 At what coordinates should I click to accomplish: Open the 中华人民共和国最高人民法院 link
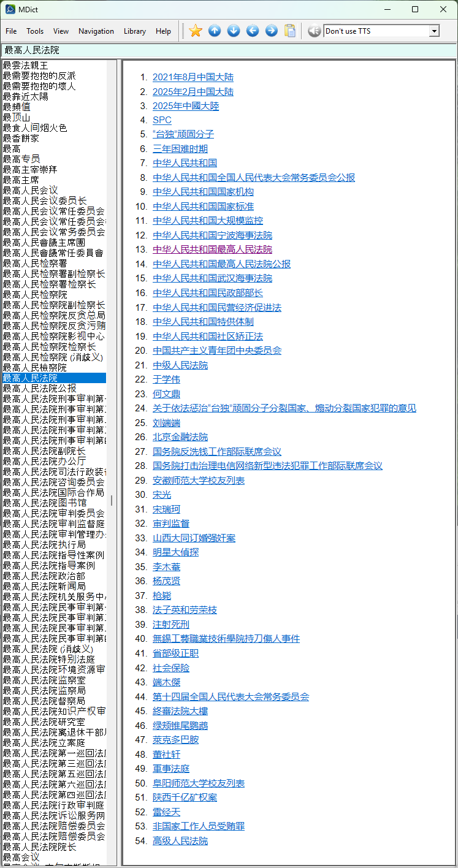point(212,249)
